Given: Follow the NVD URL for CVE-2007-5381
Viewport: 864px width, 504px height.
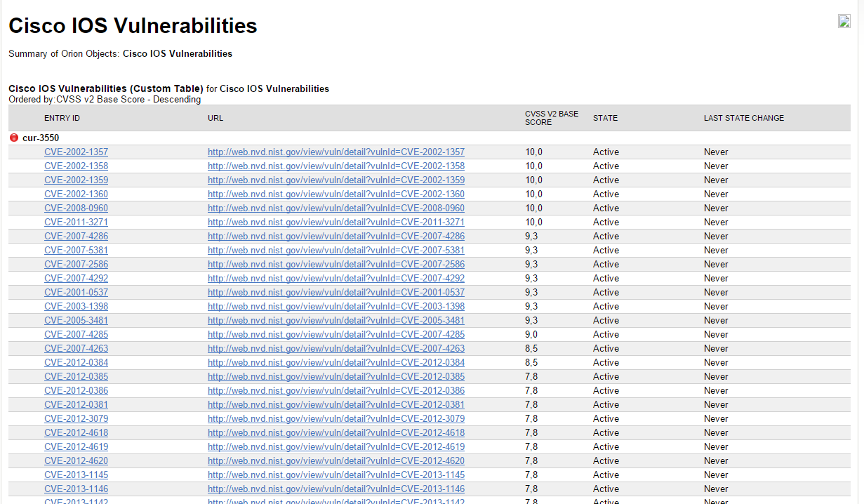Looking at the screenshot, I should point(336,250).
